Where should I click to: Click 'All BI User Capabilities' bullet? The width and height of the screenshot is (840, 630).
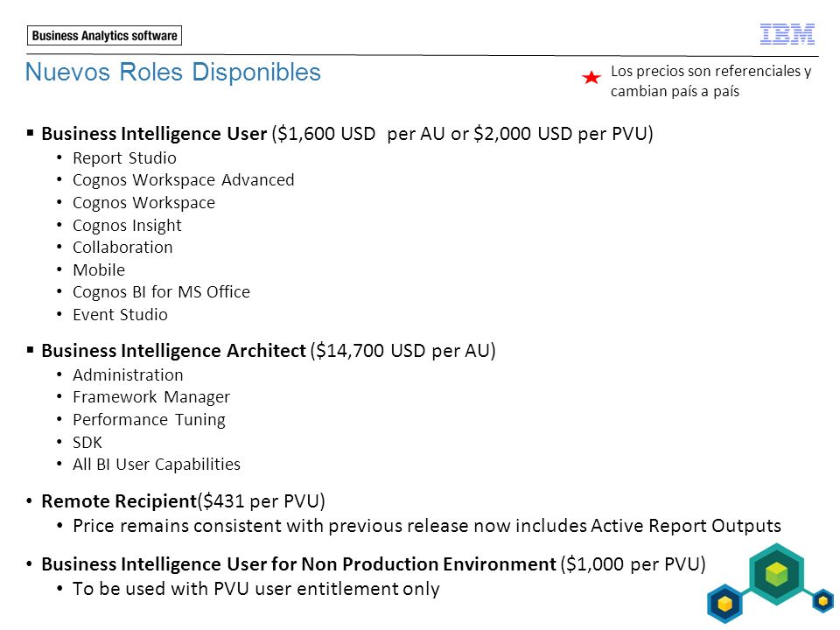157,464
